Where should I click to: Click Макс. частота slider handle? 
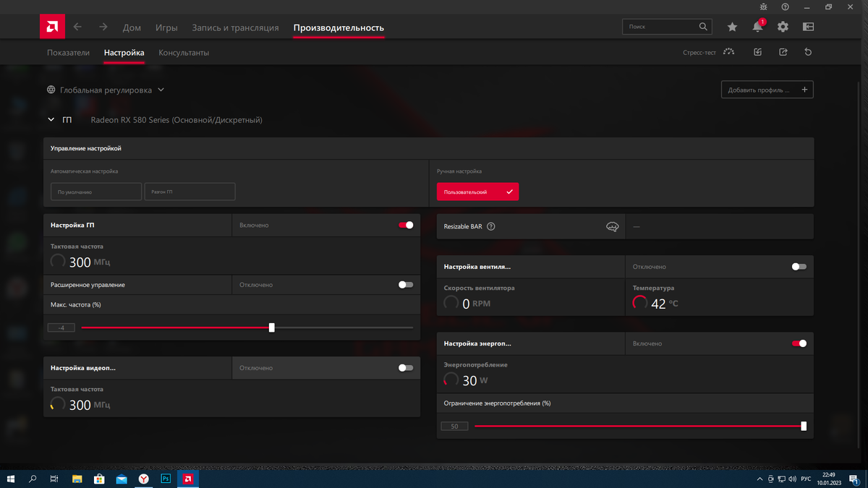(272, 328)
